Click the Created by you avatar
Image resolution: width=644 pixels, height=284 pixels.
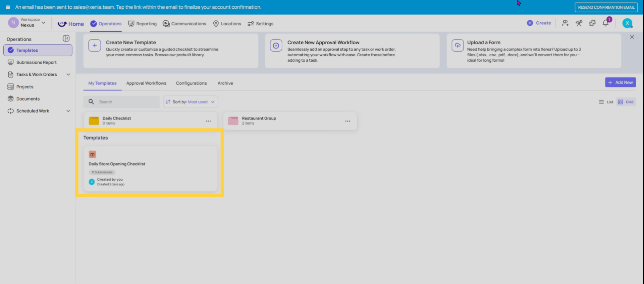coord(92,182)
